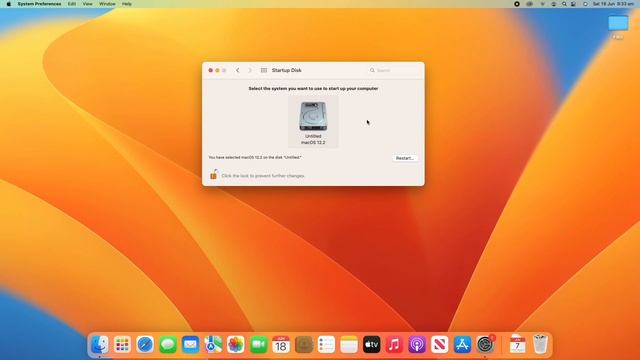Minimize the Startup Disk window

[x=217, y=70]
